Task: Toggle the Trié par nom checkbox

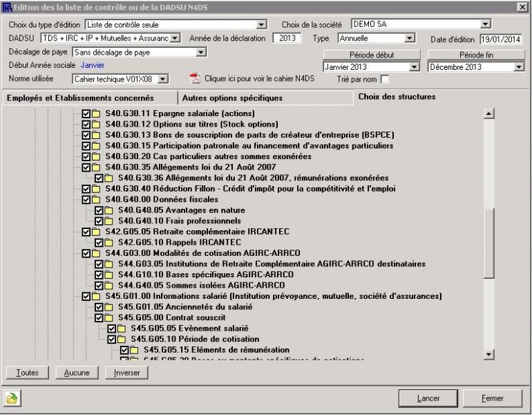Action: coord(385,79)
